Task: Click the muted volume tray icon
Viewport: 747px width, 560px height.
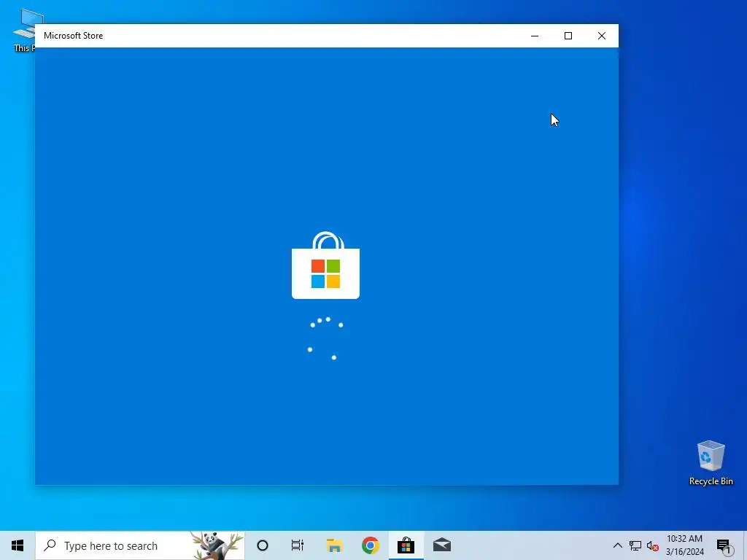Action: [652, 545]
